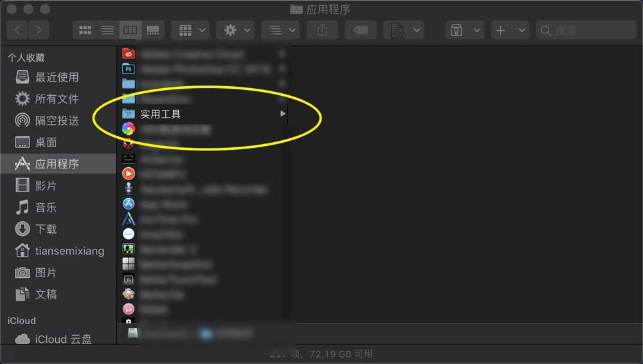Open the group-by dropdown
643x364 pixels.
pyautogui.click(x=191, y=30)
